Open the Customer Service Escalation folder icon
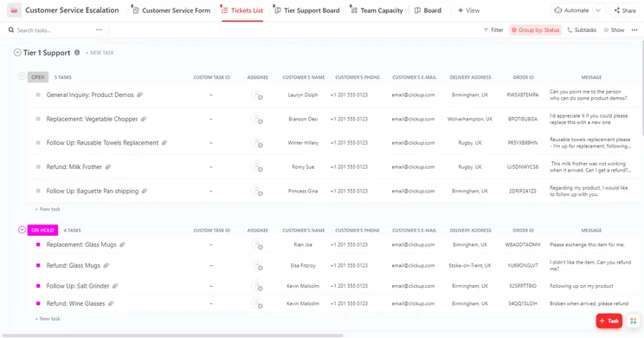The width and height of the screenshot is (644, 338). coord(14,10)
